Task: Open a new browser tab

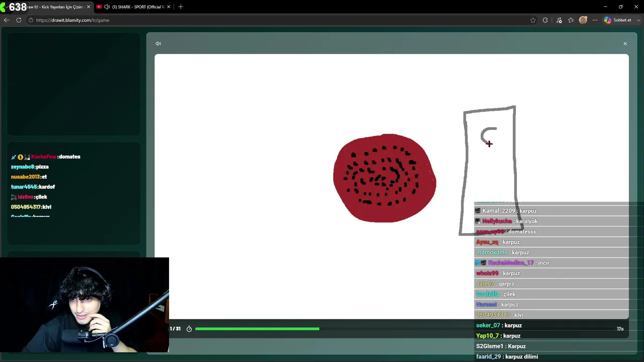Action: tap(181, 7)
